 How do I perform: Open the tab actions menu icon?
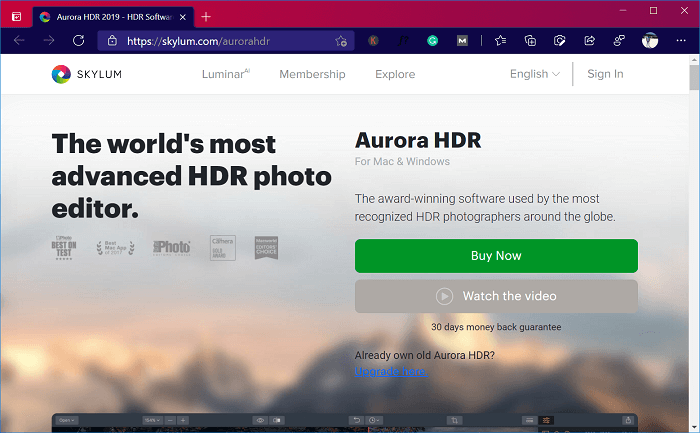click(17, 17)
